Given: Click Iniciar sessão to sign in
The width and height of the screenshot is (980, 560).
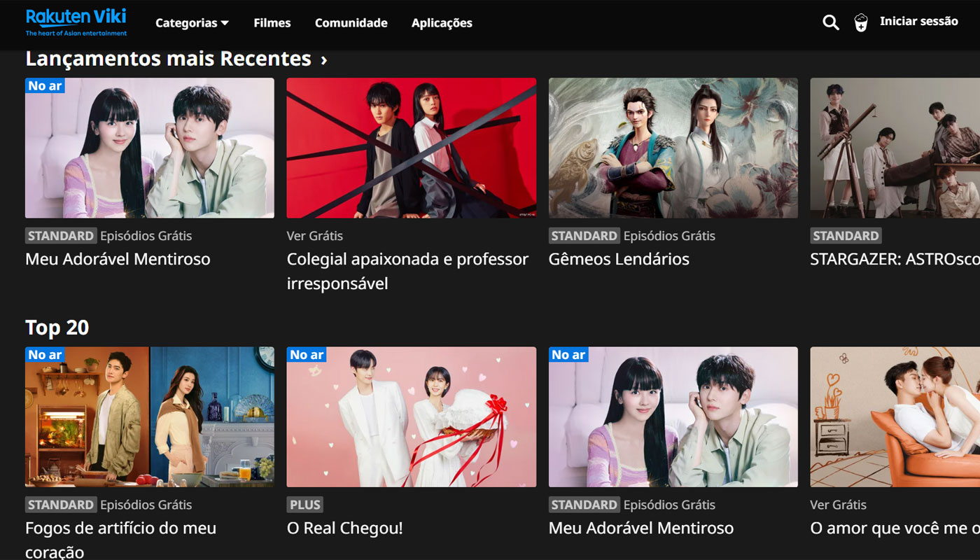Looking at the screenshot, I should click(918, 22).
